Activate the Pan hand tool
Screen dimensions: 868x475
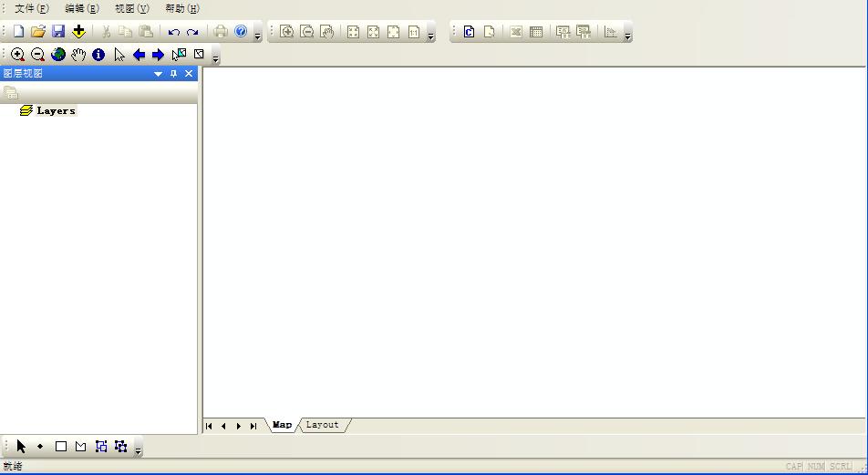tap(78, 55)
